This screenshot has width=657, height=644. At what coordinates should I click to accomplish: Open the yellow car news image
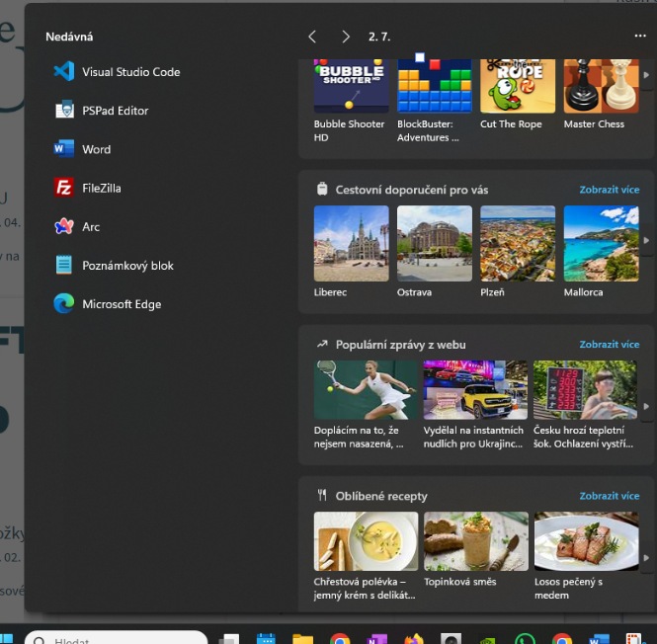(x=475, y=390)
